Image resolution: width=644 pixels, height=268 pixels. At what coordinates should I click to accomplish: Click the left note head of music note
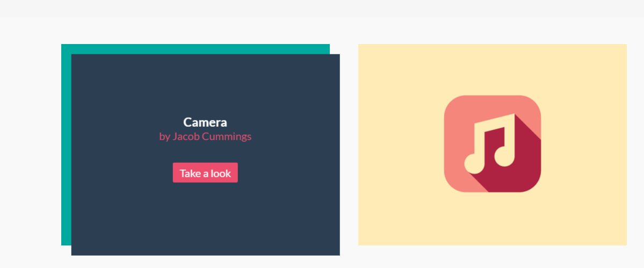[474, 164]
